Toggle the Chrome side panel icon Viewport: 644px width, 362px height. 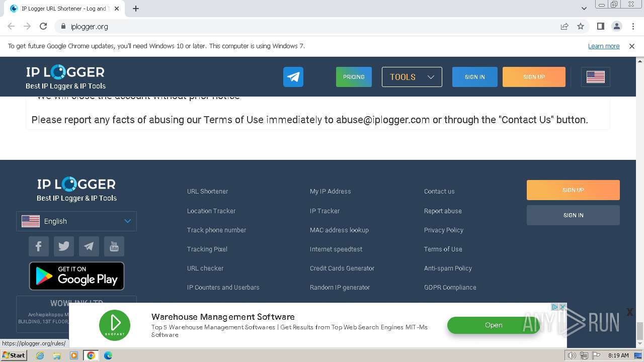pyautogui.click(x=601, y=26)
